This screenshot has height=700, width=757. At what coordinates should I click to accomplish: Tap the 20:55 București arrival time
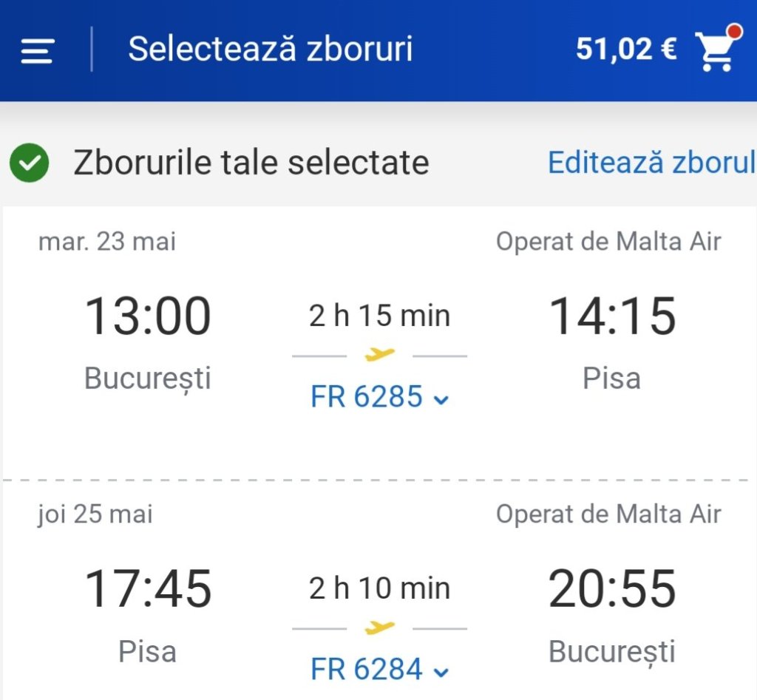(612, 589)
